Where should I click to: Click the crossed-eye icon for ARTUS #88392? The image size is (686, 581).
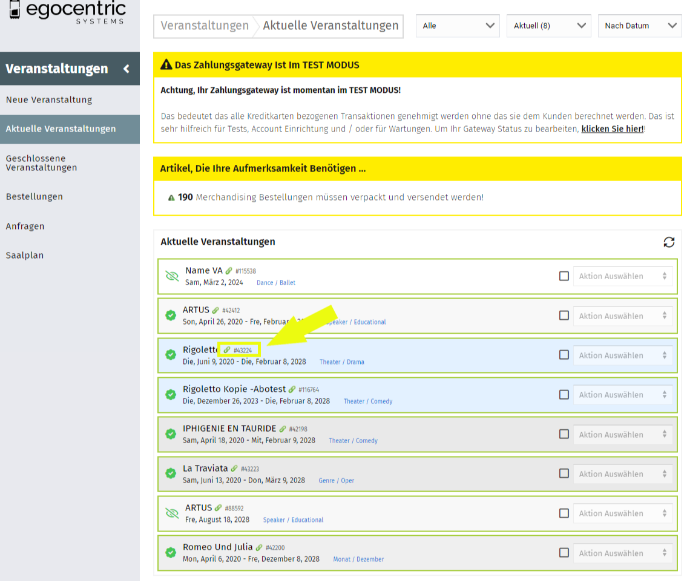[x=171, y=513]
